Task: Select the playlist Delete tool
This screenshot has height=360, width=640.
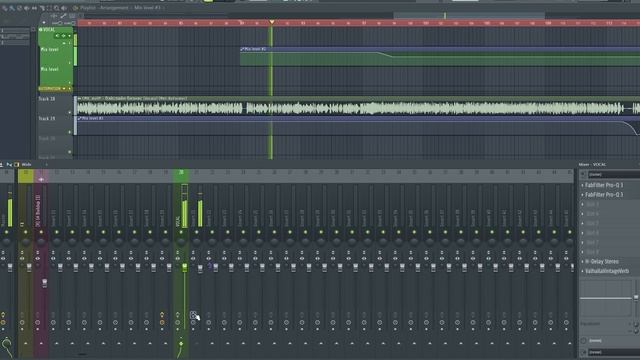Action: coord(19,8)
